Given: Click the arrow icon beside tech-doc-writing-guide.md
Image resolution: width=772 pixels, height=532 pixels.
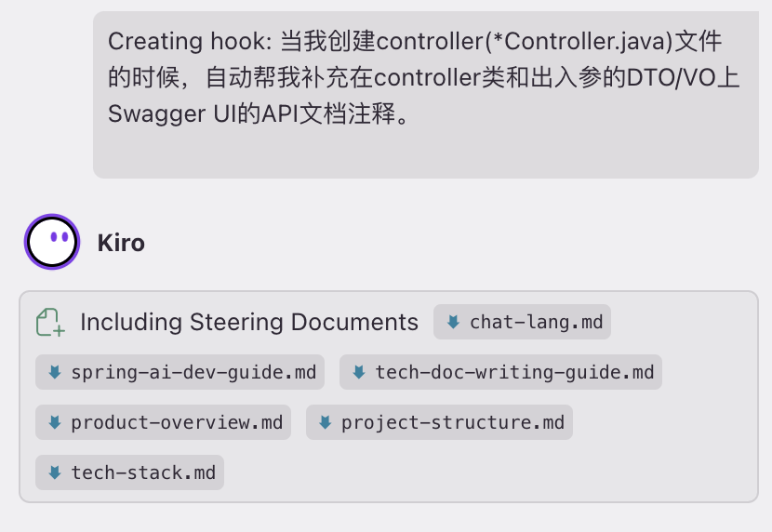Looking at the screenshot, I should point(358,373).
